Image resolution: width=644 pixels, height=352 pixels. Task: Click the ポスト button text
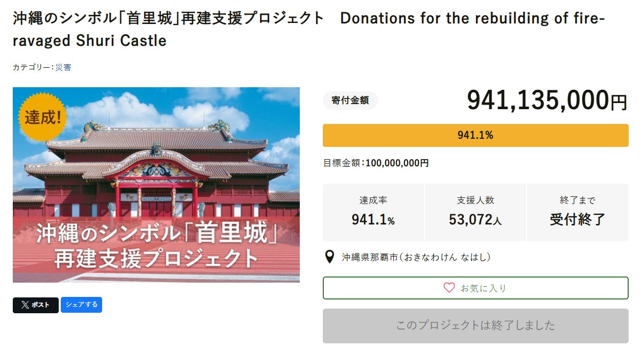click(x=41, y=305)
